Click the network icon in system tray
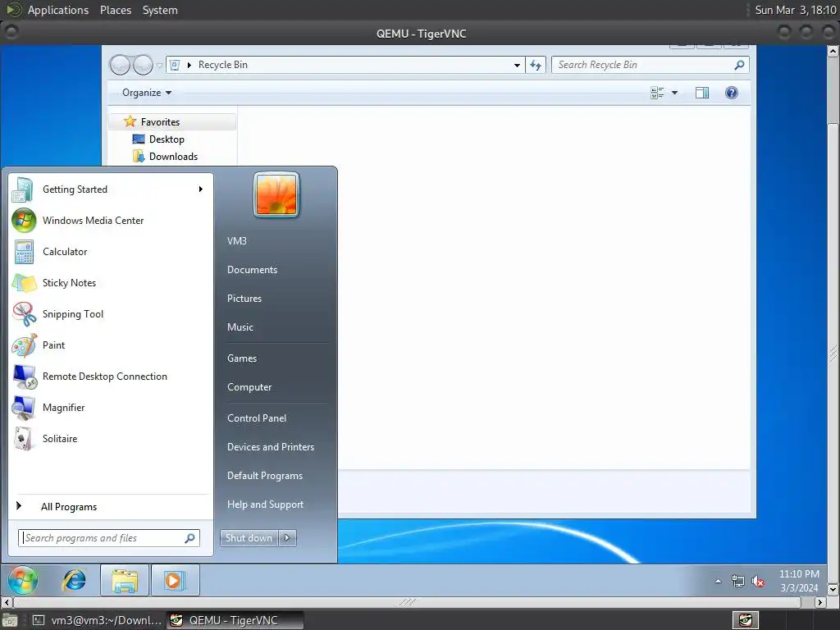 coord(737,582)
